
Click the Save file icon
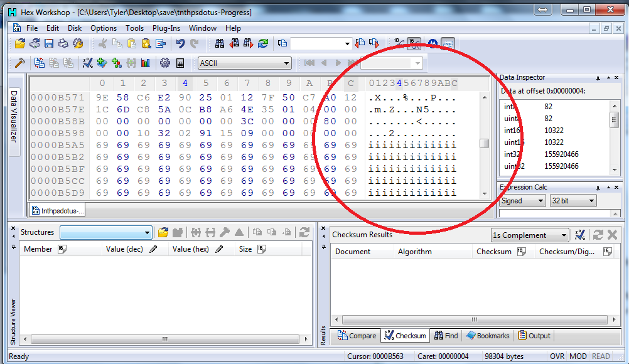pyautogui.click(x=49, y=44)
